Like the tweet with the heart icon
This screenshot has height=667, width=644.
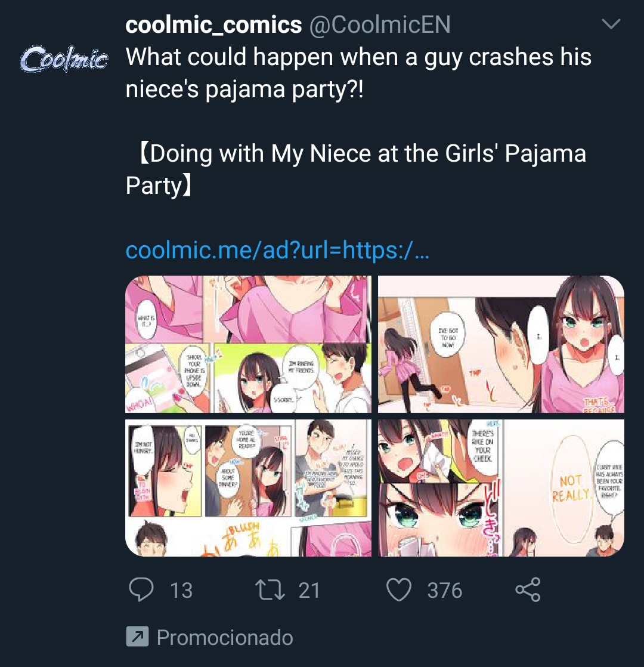[399, 589]
